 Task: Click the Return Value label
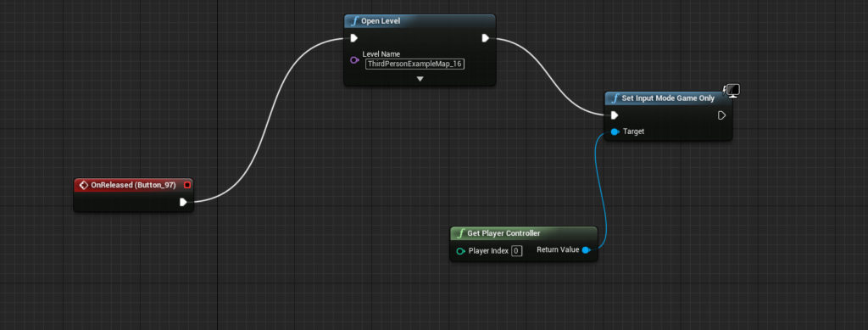(558, 249)
